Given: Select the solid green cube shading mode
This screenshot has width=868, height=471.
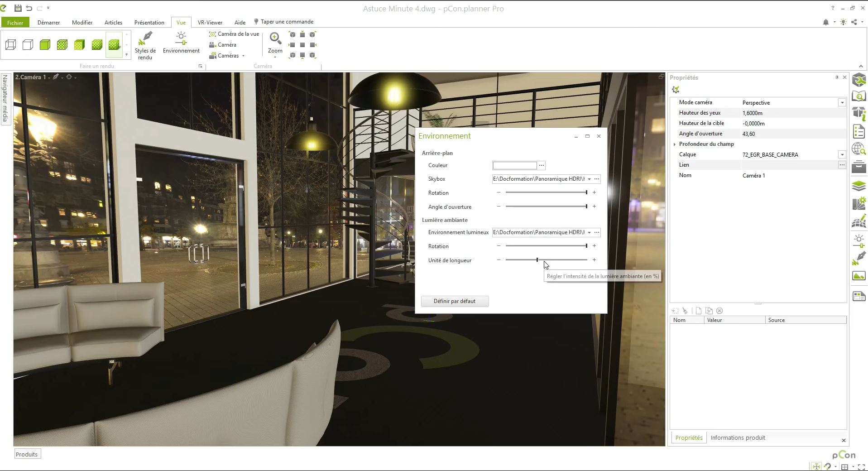Looking at the screenshot, I should click(x=45, y=44).
